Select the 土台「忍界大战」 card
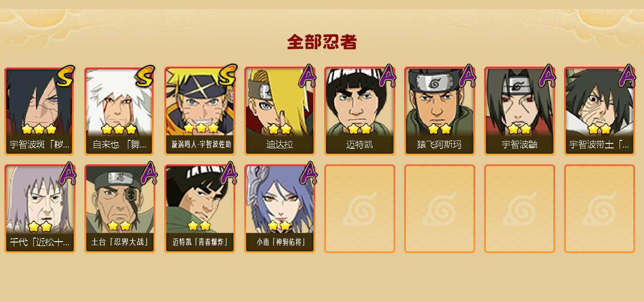The height and width of the screenshot is (302, 644). click(120, 209)
